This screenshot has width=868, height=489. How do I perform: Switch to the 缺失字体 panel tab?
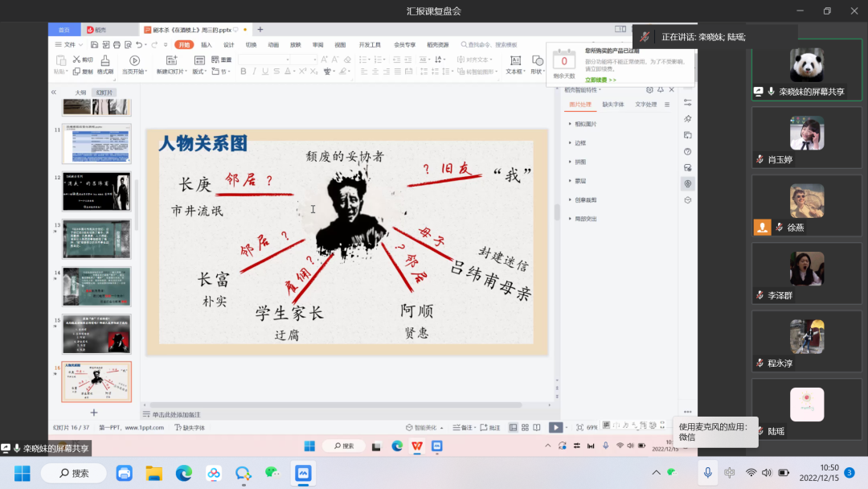tap(613, 105)
